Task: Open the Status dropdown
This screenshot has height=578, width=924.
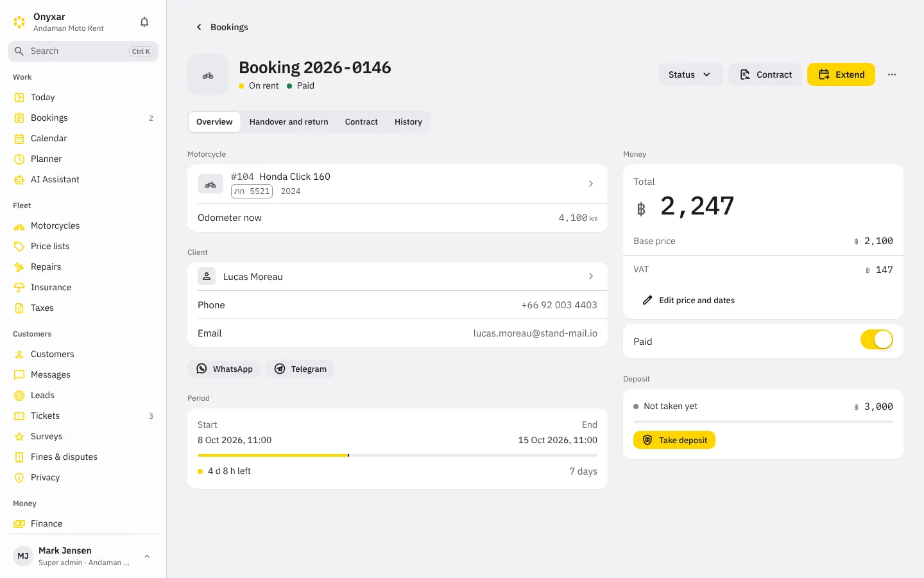Action: (690, 74)
